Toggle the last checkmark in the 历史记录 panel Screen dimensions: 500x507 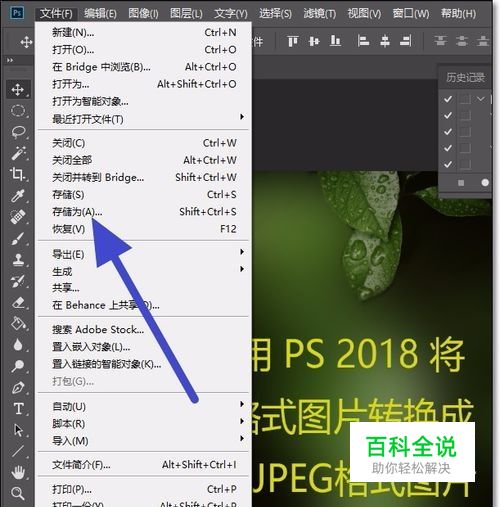click(448, 164)
